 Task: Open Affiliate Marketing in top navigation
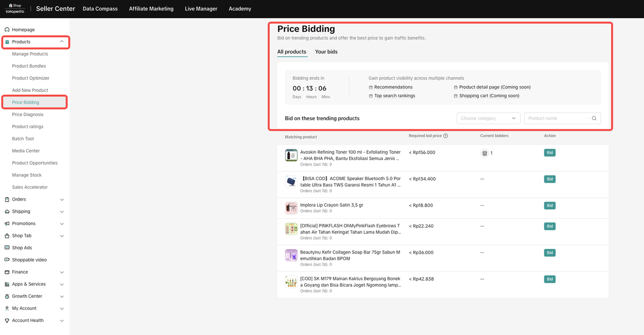click(x=151, y=9)
